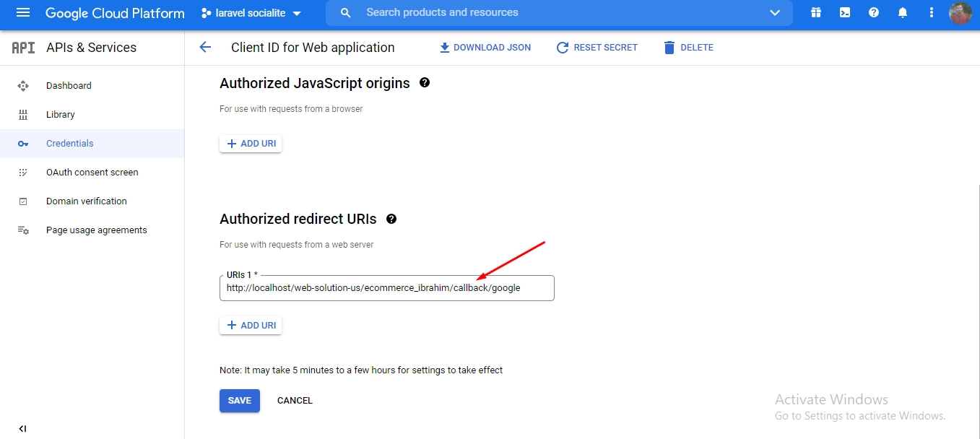This screenshot has height=439, width=980.
Task: Click the APIs & Services heading
Action: click(x=91, y=48)
